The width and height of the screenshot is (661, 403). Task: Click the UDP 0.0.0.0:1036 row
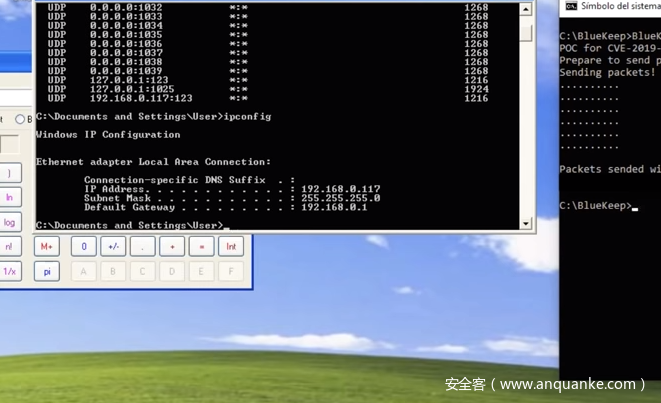click(268, 44)
